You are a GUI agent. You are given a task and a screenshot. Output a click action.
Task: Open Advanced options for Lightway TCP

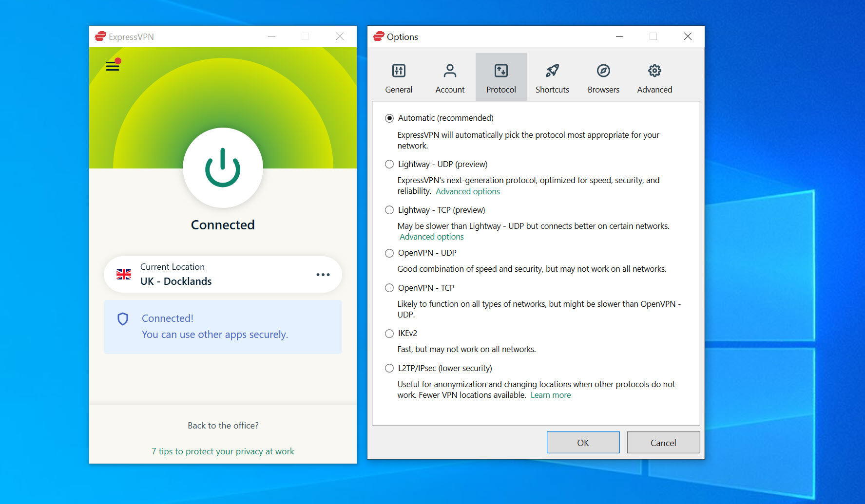[432, 237]
